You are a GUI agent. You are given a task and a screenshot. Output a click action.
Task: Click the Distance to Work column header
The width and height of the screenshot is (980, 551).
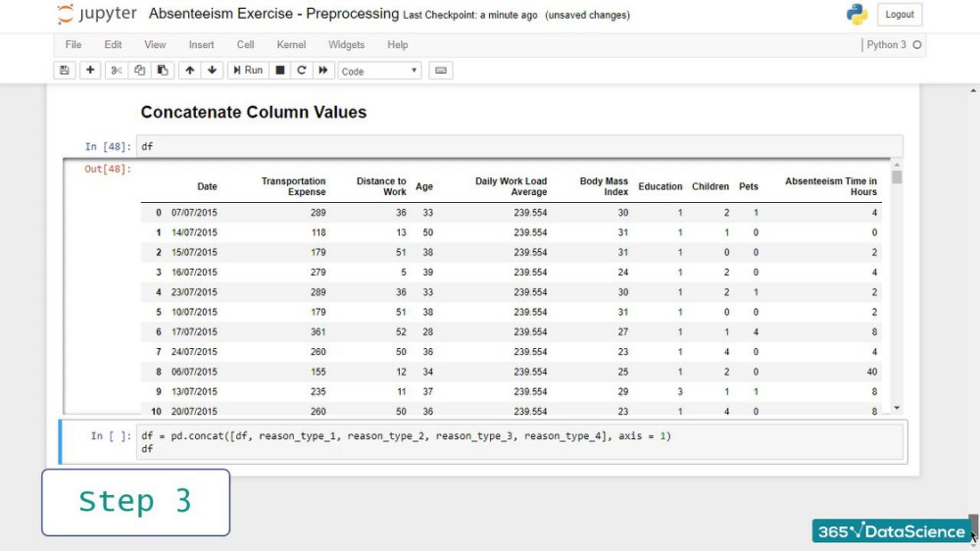click(381, 186)
